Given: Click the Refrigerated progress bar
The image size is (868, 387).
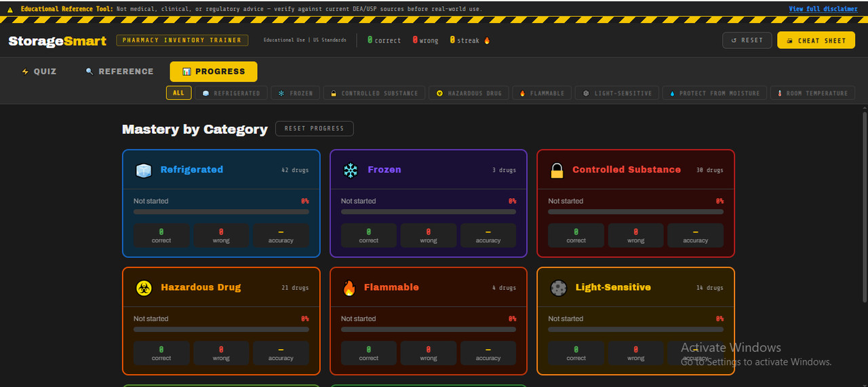Looking at the screenshot, I should click(221, 212).
